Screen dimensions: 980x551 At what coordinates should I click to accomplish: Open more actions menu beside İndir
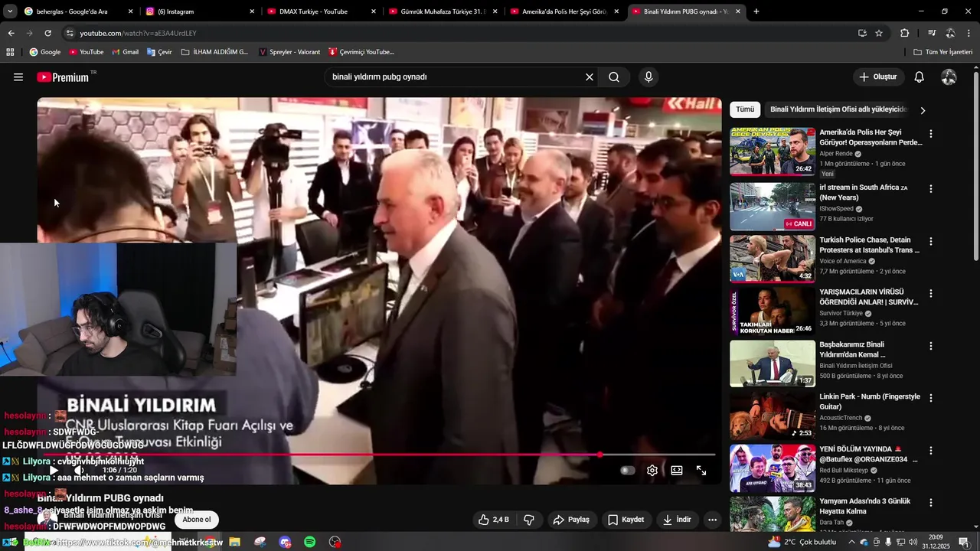coord(712,520)
